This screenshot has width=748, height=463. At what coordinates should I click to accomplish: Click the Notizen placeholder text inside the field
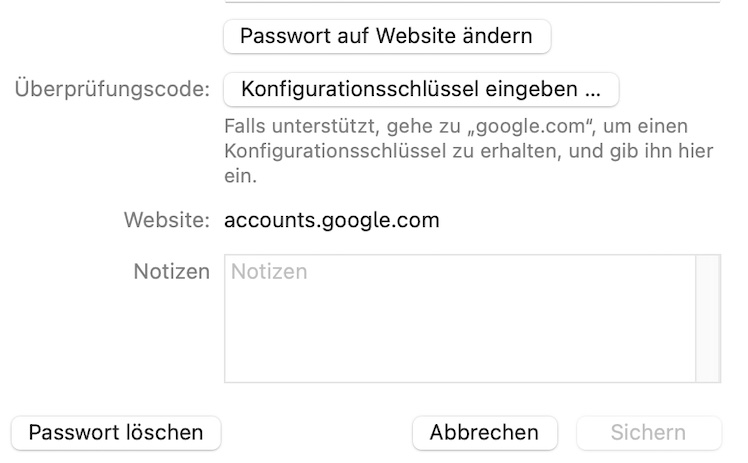point(269,272)
